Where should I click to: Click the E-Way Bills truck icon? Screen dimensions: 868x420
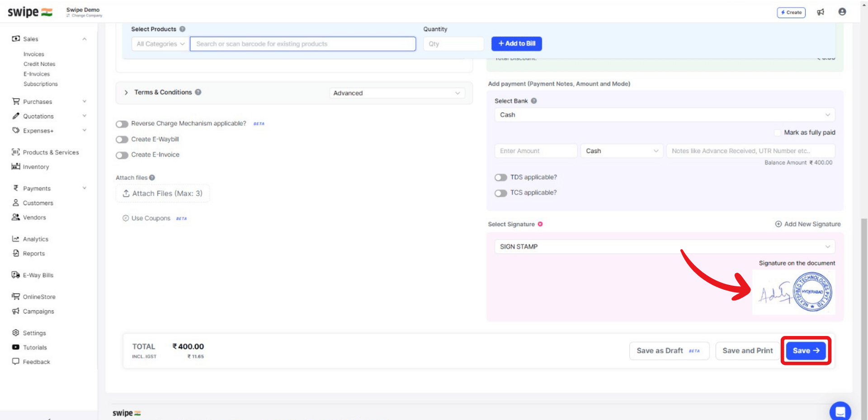pos(16,275)
